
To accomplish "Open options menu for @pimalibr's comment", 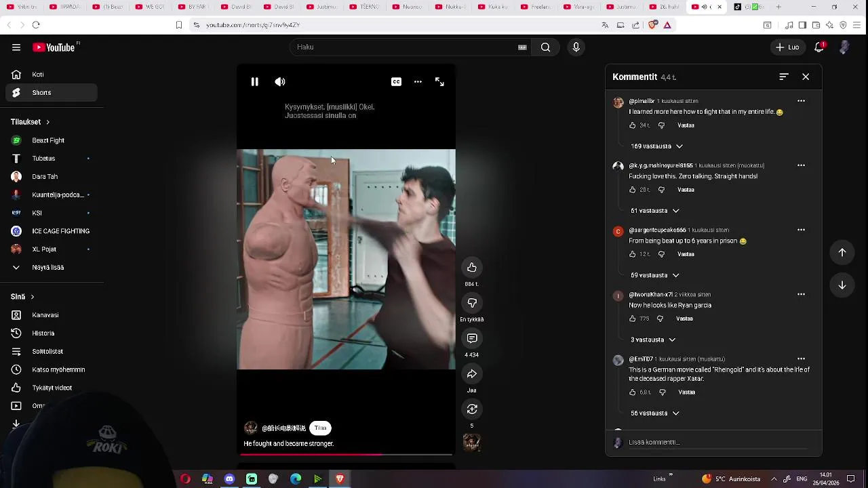I will pyautogui.click(x=801, y=101).
